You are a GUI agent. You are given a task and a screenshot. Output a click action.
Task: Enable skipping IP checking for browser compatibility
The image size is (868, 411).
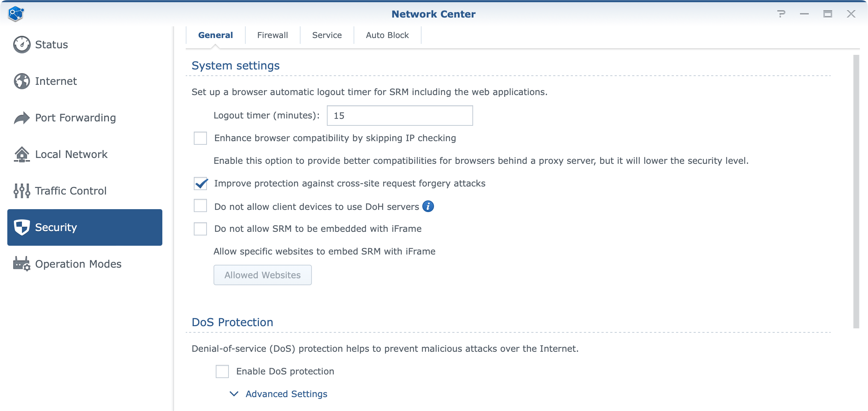[x=200, y=138]
